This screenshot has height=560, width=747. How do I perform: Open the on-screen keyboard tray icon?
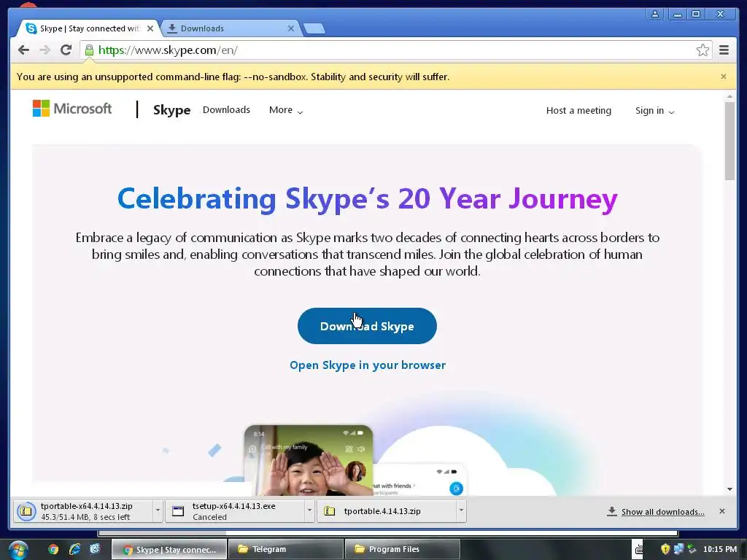[638, 550]
